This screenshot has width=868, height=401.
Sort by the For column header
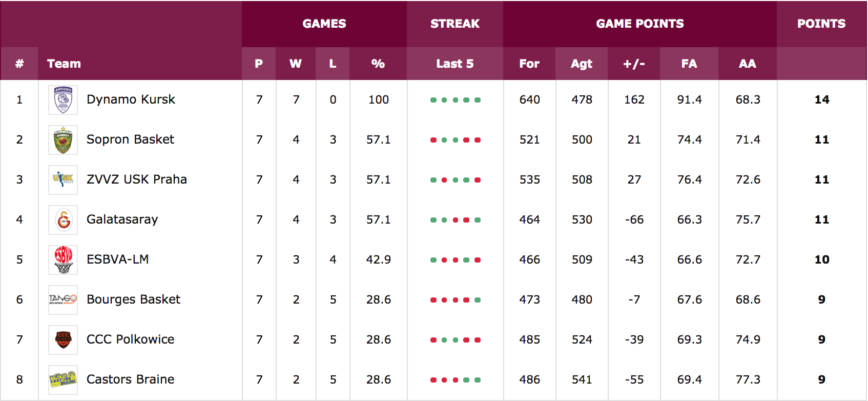pos(529,64)
